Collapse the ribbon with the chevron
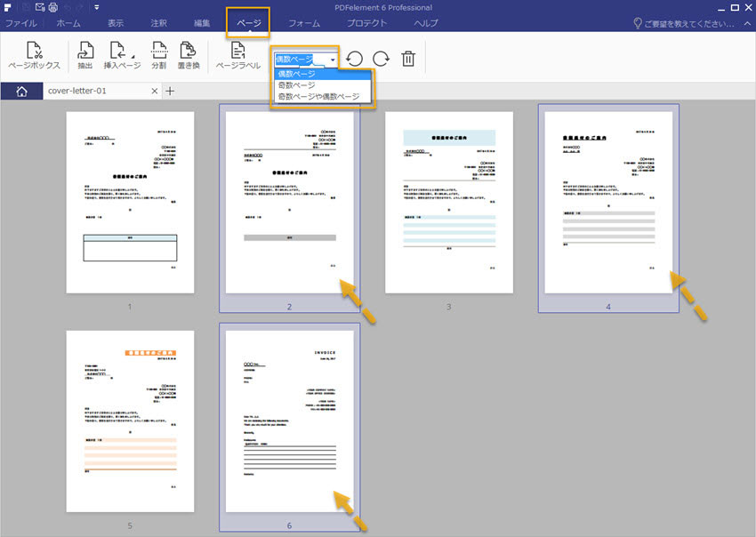The width and height of the screenshot is (756, 537). click(x=747, y=23)
